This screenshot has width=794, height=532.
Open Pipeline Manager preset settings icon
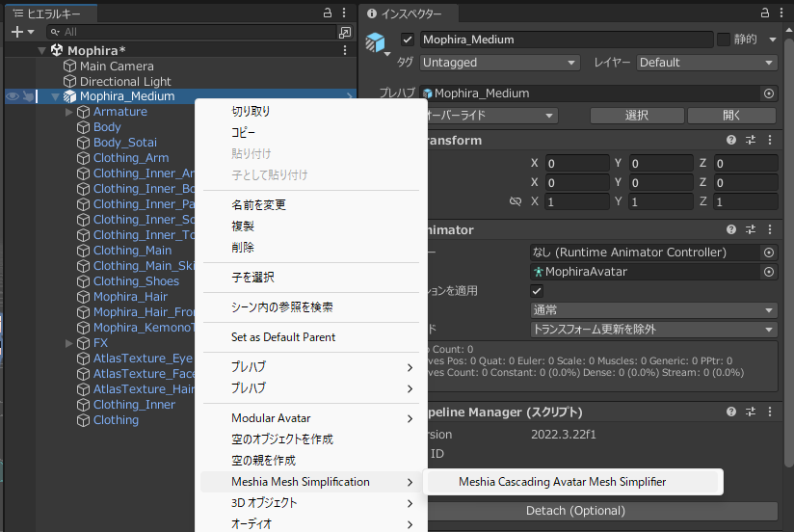click(751, 412)
